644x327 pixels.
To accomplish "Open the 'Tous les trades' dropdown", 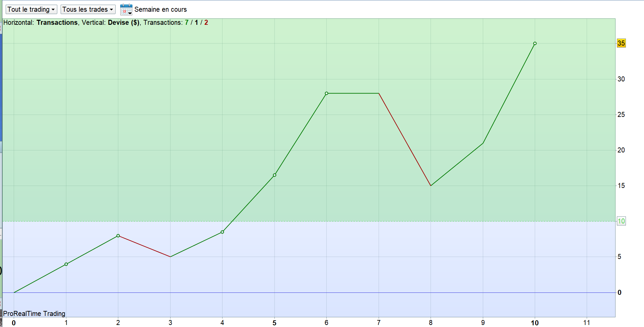I will 88,9.
